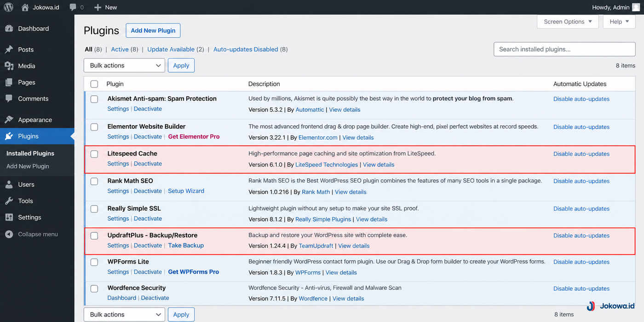Click Take Backup under UpdraftPlus

(186, 246)
